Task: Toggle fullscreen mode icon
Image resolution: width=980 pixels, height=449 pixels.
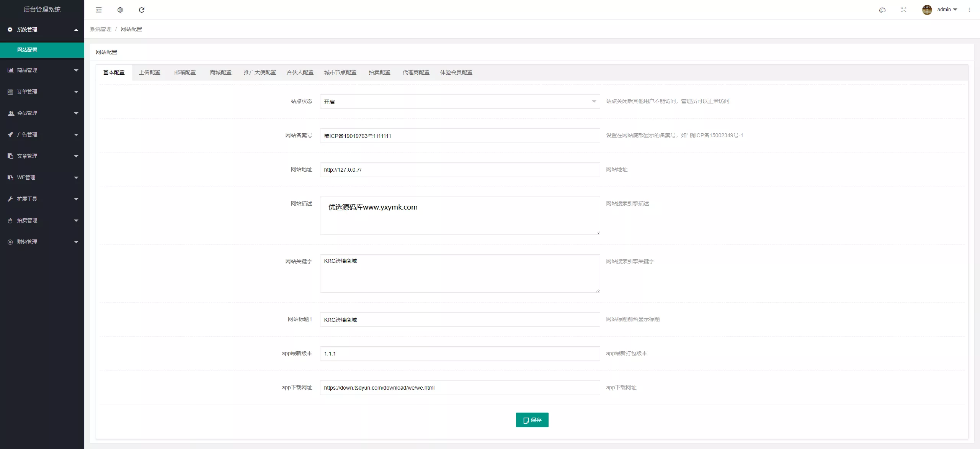Action: coord(904,10)
